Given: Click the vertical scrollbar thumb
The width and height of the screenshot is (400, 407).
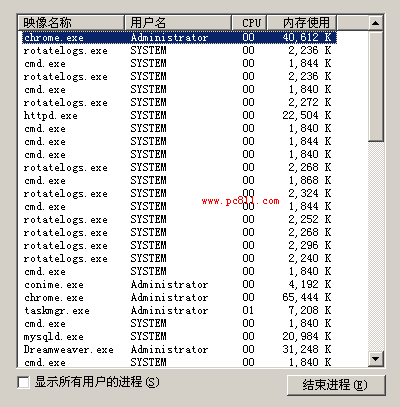Looking at the screenshot, I should (x=376, y=86).
